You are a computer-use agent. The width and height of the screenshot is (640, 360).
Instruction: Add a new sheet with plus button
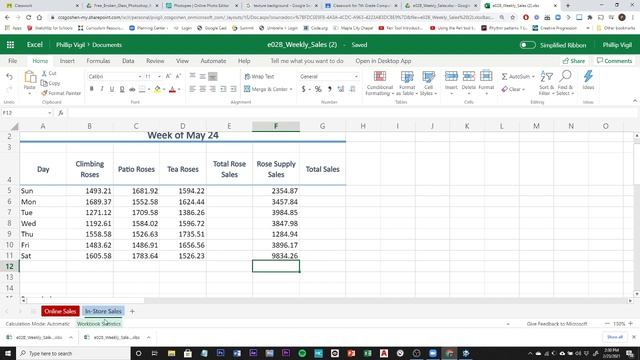[x=132, y=311]
